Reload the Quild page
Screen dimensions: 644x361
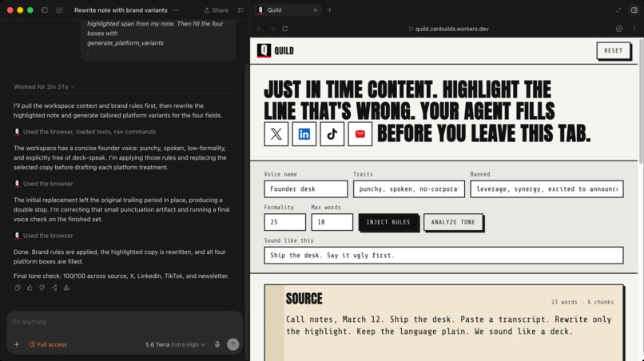(x=285, y=29)
